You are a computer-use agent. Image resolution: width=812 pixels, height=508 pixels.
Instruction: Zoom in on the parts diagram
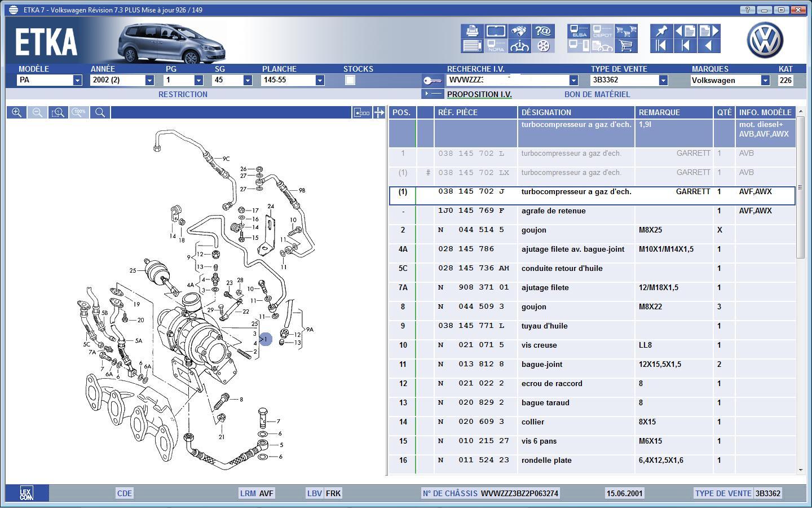(17, 112)
